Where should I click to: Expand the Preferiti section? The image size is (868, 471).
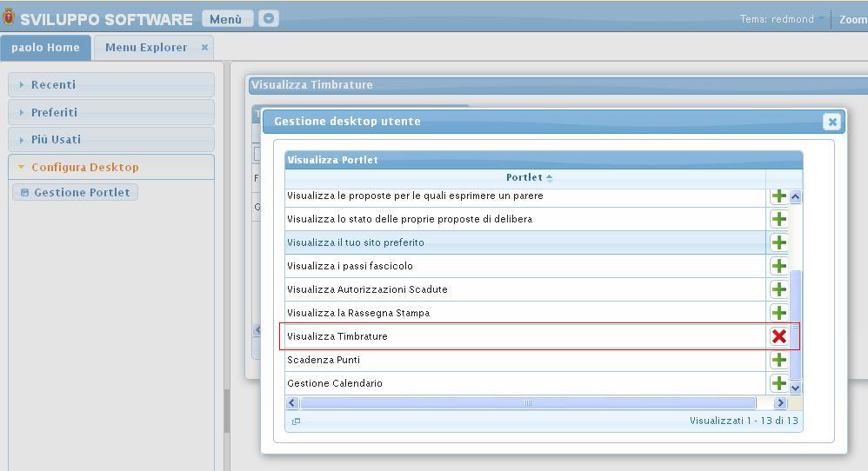tap(54, 112)
